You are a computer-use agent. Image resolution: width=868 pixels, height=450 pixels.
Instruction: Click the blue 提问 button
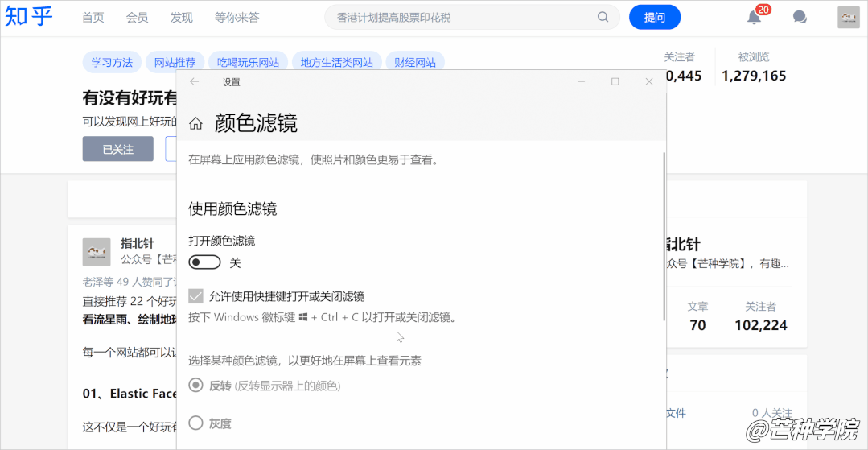point(655,17)
